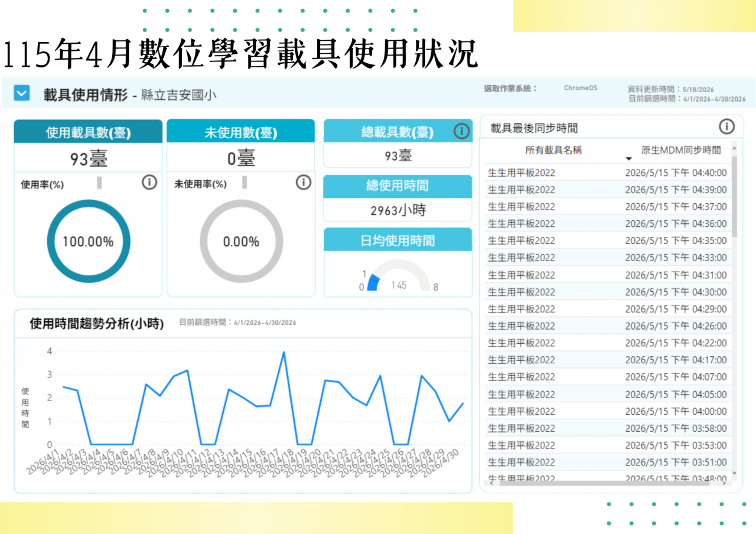Select row synced at 下午 04:30:00
The height and width of the screenshot is (534, 756).
click(608, 292)
